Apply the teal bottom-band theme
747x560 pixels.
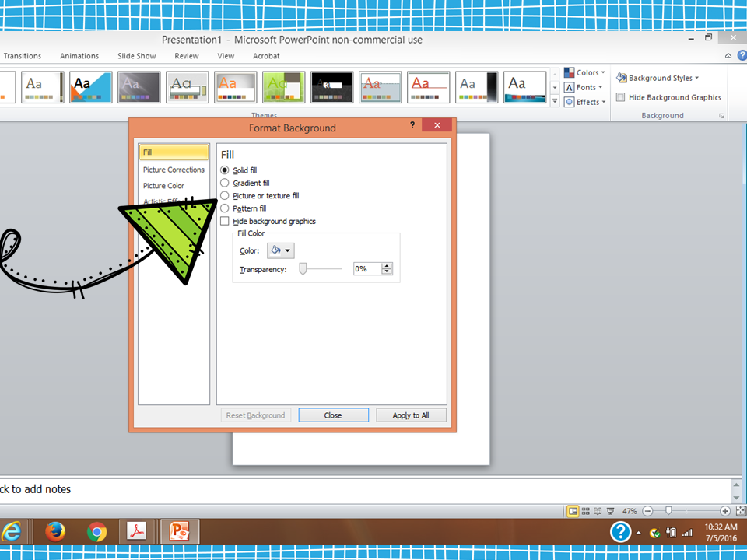(x=524, y=87)
